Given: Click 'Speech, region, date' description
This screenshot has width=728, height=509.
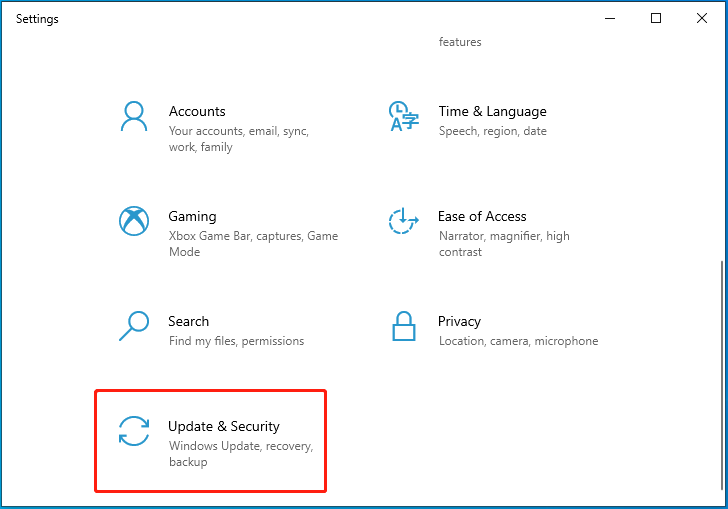Looking at the screenshot, I should 493,131.
